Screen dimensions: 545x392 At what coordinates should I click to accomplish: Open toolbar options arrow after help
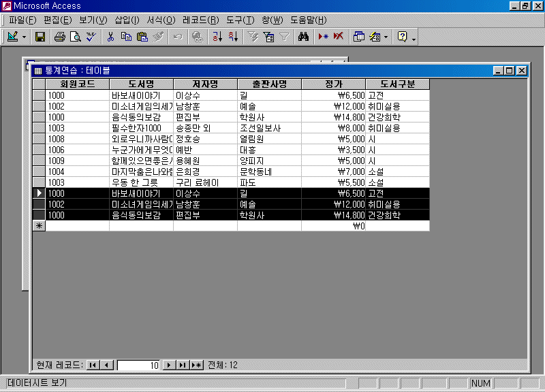click(x=414, y=39)
